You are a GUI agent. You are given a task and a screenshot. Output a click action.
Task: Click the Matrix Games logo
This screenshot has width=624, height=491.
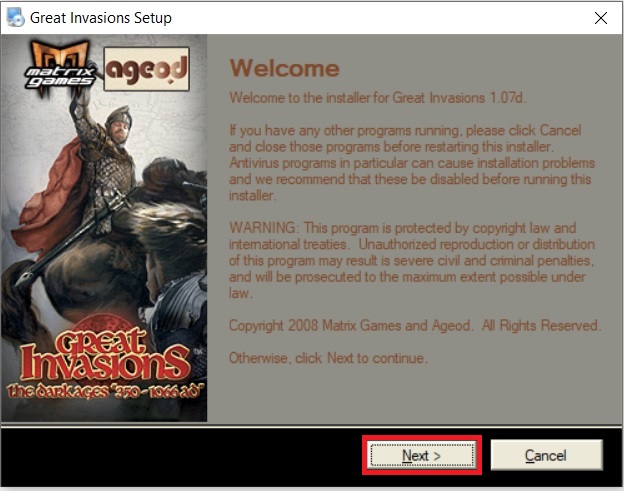pos(60,68)
